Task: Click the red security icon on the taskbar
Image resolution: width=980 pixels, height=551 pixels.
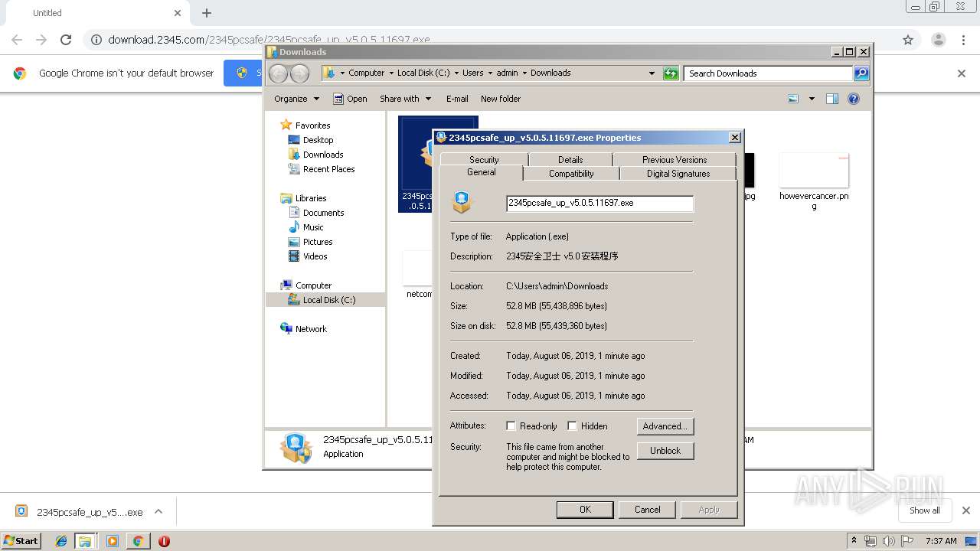Action: (x=164, y=541)
